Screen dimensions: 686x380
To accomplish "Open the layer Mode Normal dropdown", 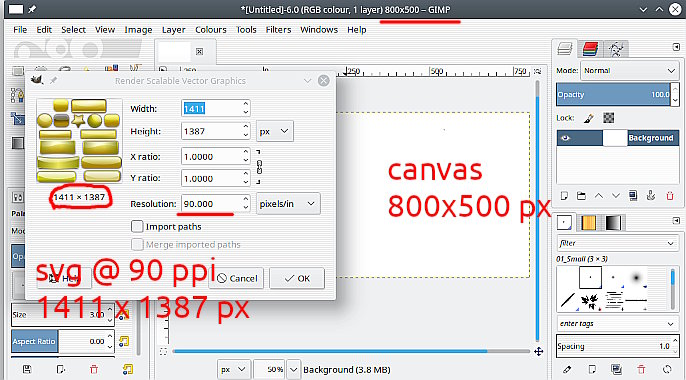I will point(630,70).
